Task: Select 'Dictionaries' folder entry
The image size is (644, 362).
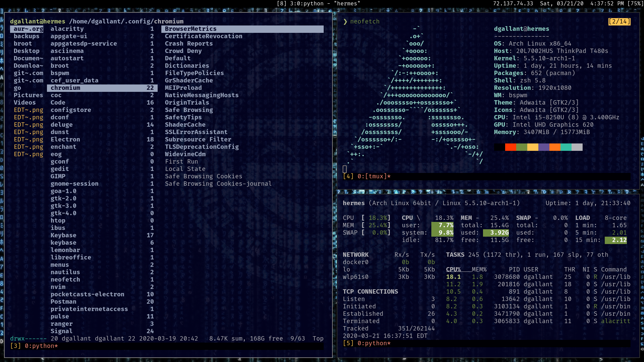Action: tap(187, 66)
